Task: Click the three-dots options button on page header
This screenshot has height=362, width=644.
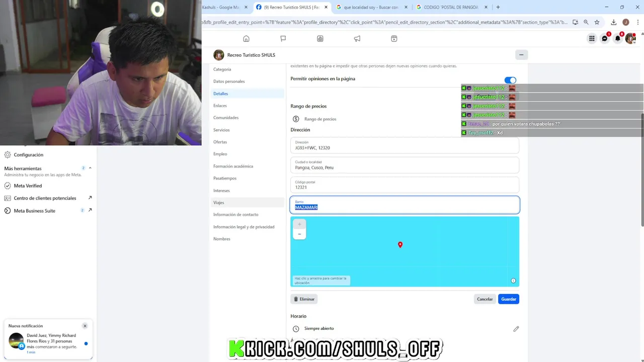Action: [521, 55]
